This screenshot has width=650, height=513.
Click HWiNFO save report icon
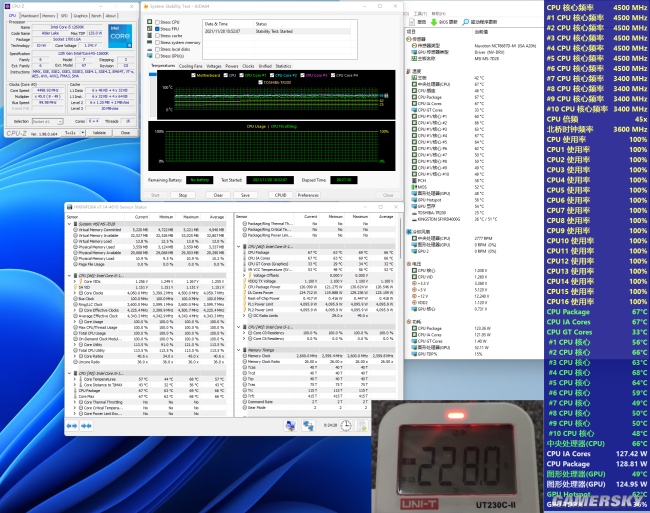[x=362, y=425]
